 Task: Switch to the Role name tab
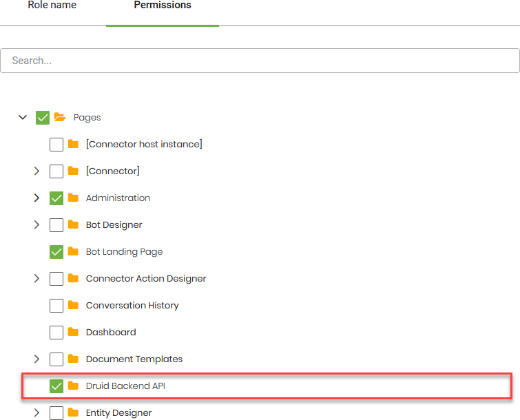(x=52, y=6)
